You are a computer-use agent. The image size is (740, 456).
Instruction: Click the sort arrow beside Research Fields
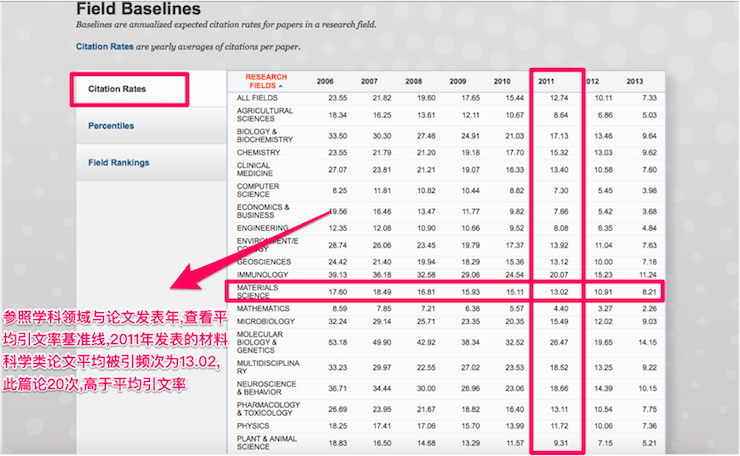[x=283, y=86]
